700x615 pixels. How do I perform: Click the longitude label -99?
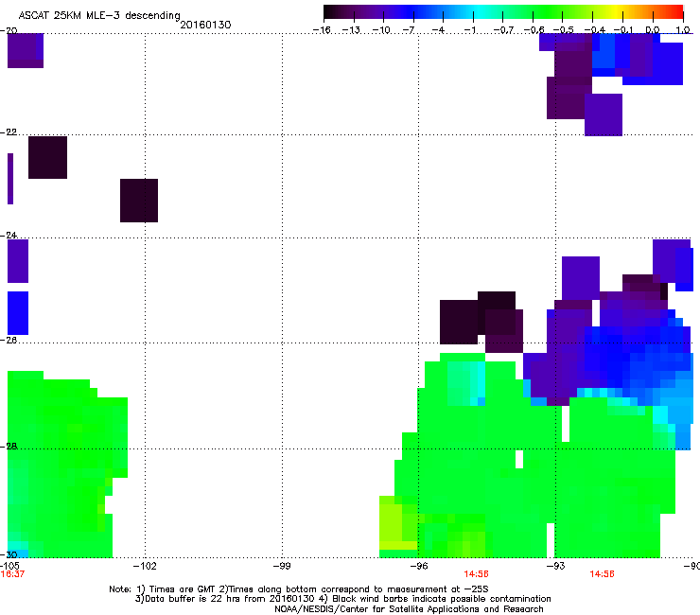point(282,566)
